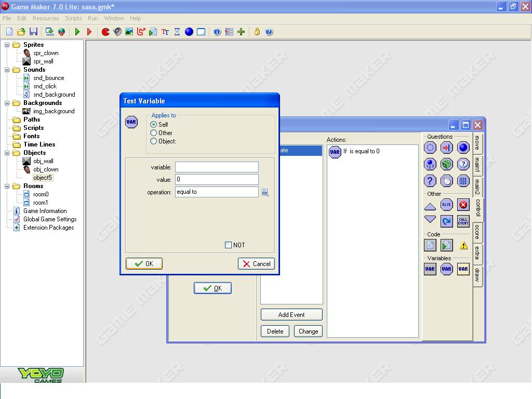Choose the Object radio button
Screen dimensions: 532x399
[154, 141]
